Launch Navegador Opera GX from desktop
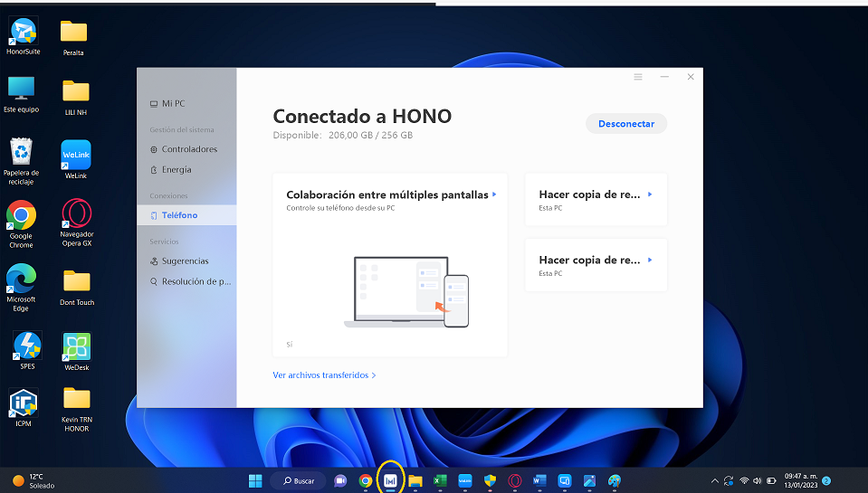The width and height of the screenshot is (868, 493). point(76,214)
